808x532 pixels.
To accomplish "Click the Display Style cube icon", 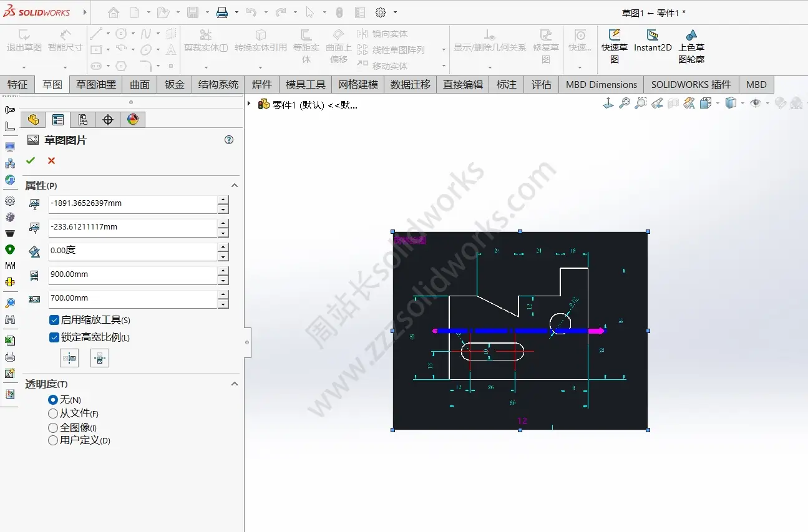I will 731,104.
